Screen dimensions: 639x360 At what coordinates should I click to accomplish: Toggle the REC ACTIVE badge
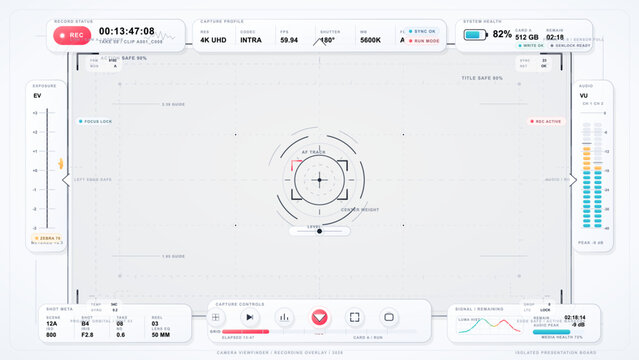coord(546,121)
